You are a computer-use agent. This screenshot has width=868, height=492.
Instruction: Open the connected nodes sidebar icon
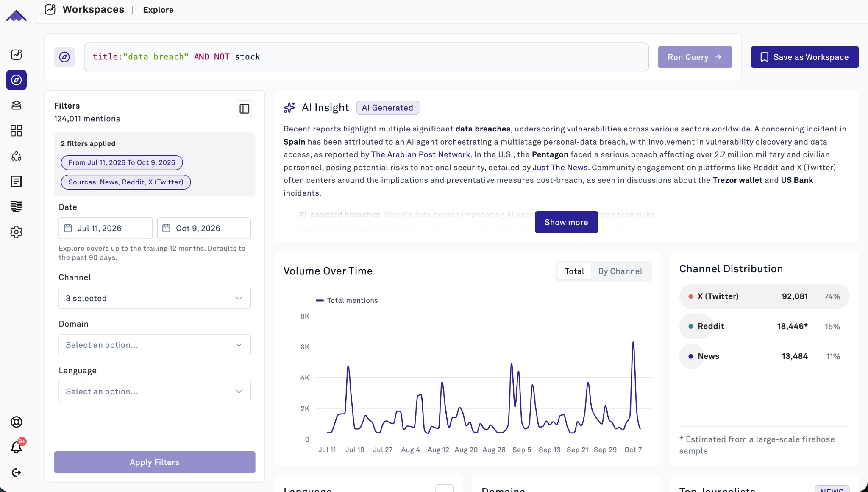pyautogui.click(x=16, y=156)
